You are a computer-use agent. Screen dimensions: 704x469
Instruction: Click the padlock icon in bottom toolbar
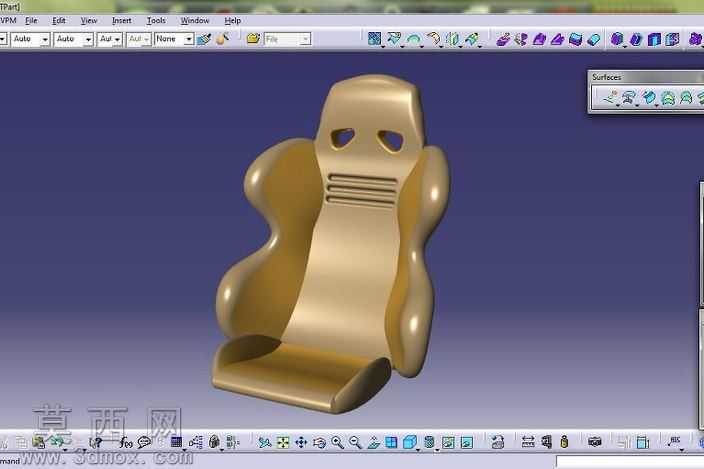[x=214, y=442]
